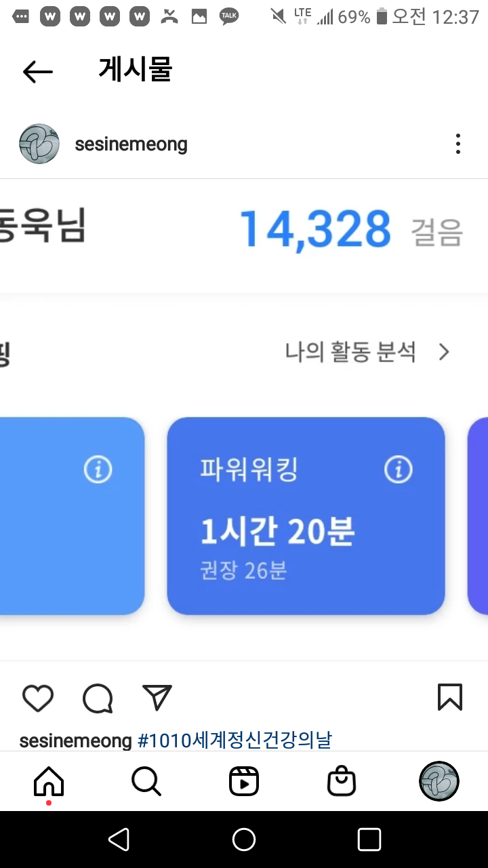
Task: Save the post with the bookmark icon
Action: point(450,698)
